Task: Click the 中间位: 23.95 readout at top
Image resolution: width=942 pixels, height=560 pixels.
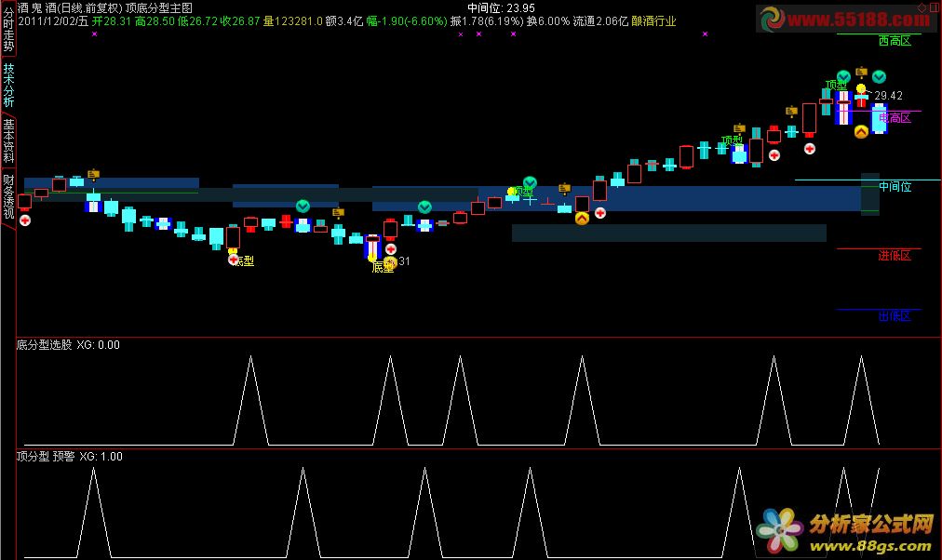Action: coord(501,7)
